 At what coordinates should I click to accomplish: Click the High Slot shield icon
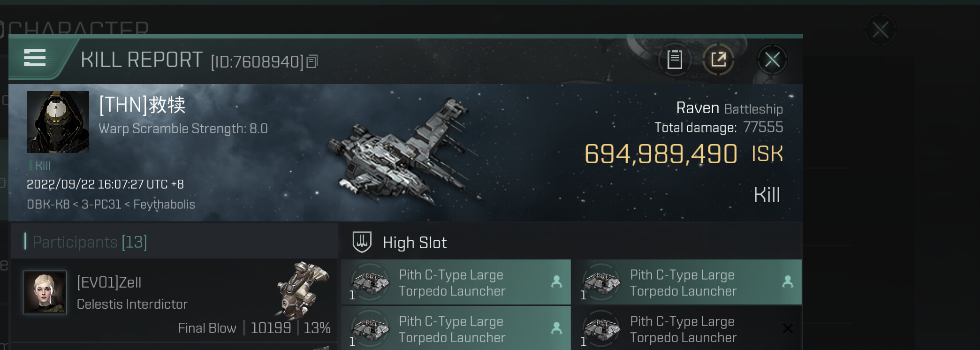click(x=362, y=242)
